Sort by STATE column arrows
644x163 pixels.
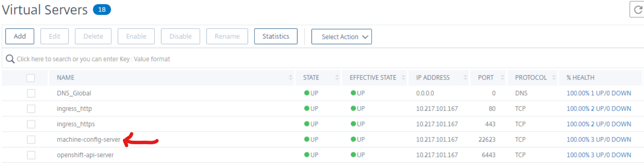[x=337, y=78]
